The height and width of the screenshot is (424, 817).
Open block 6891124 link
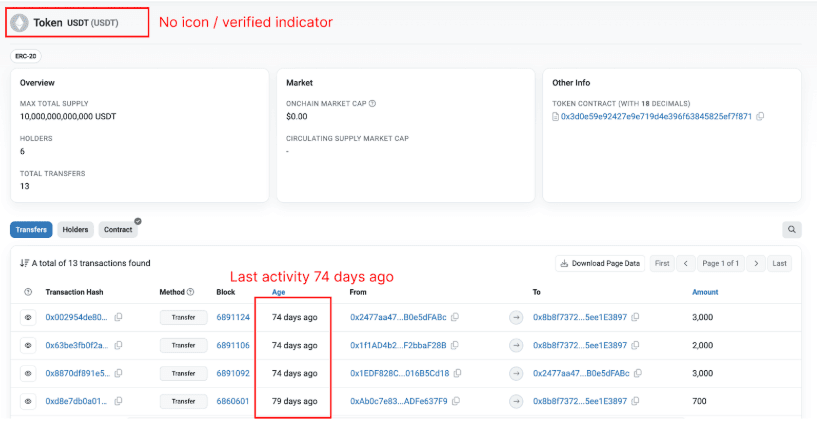coord(233,317)
